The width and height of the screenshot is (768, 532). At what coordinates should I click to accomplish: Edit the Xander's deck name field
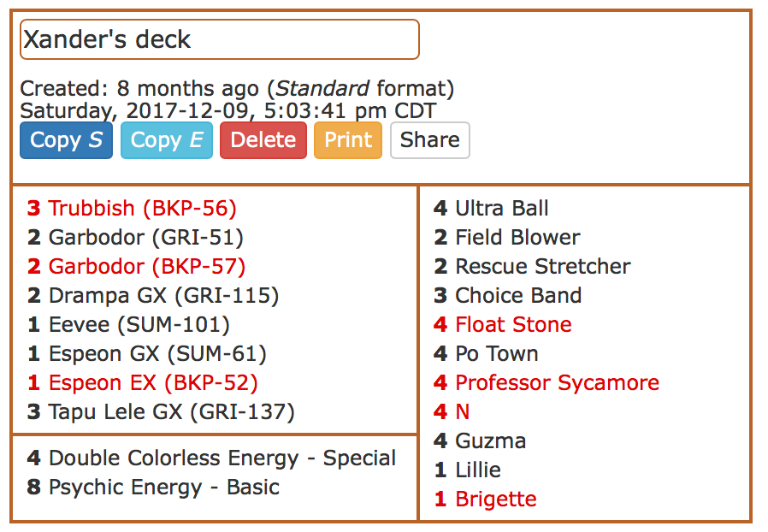[220, 39]
